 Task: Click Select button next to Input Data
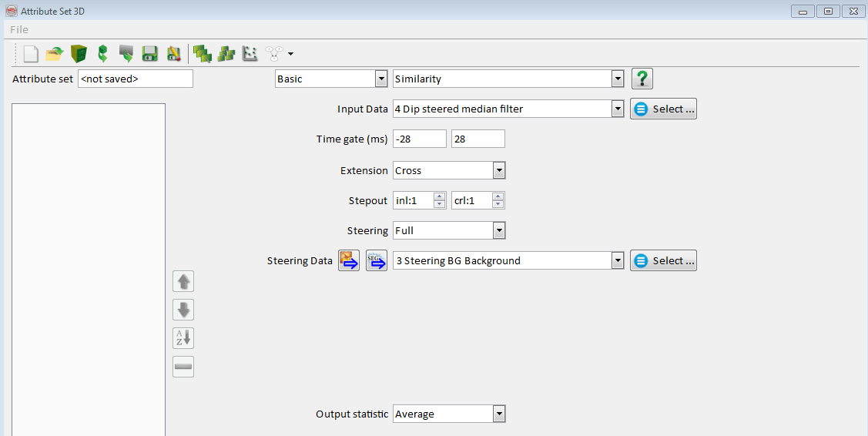pos(663,109)
